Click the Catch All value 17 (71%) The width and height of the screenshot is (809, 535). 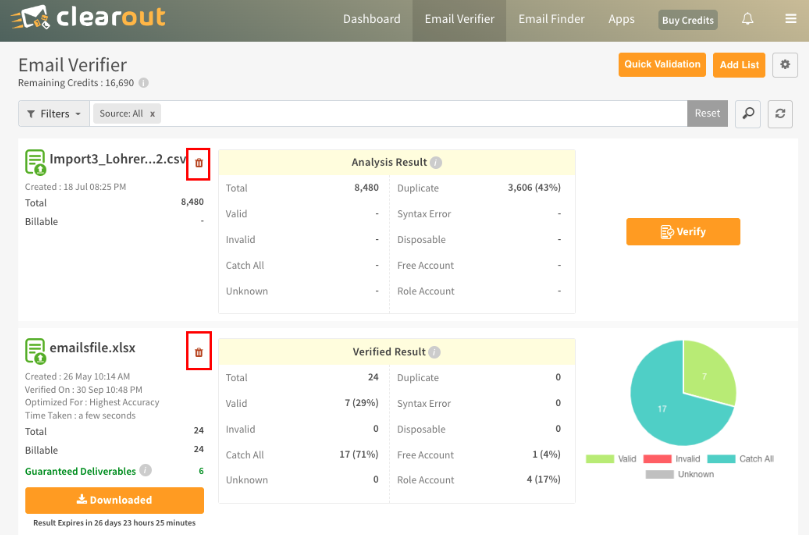(359, 455)
